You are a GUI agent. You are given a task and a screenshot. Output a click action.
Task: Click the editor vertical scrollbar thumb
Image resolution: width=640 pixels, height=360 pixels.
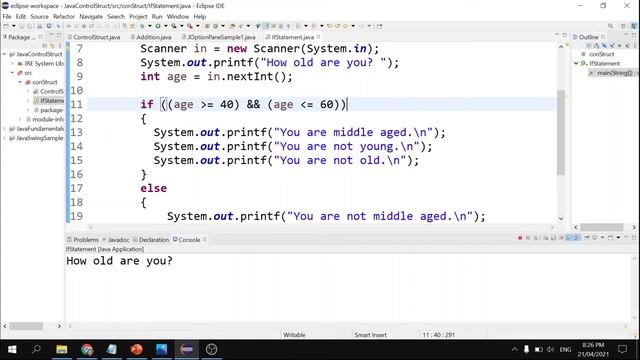(561, 133)
